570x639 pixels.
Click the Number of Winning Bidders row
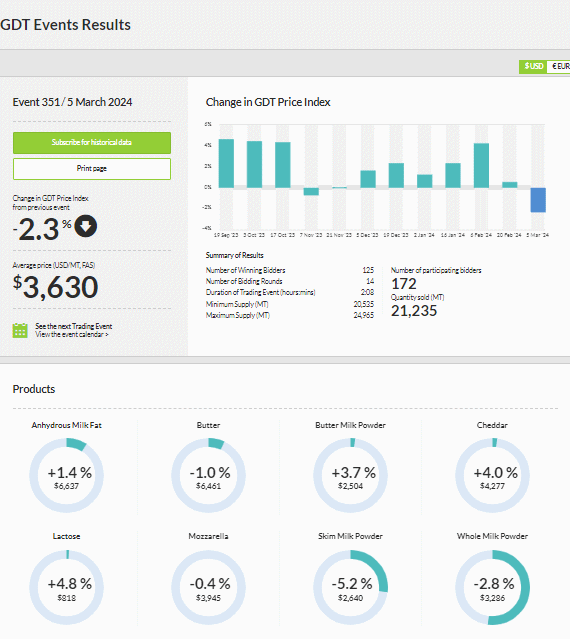point(290,270)
